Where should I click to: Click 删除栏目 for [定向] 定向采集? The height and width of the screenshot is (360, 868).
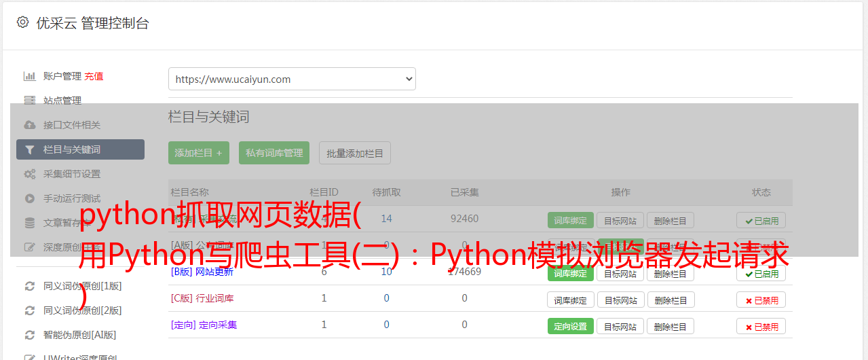coord(671,326)
